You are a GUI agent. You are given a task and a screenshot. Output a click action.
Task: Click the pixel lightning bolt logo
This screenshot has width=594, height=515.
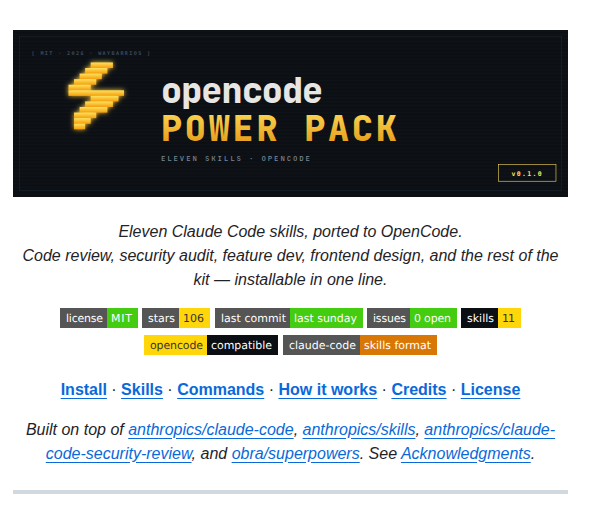click(x=96, y=96)
